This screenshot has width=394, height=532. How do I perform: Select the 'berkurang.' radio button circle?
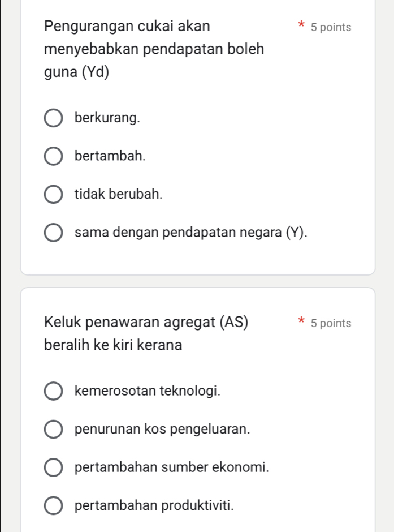coord(54,118)
